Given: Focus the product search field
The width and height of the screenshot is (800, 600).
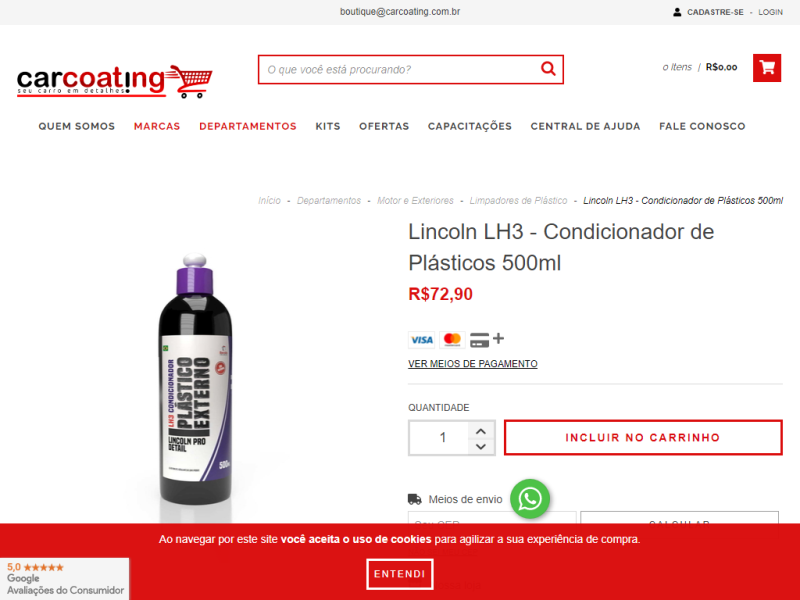Looking at the screenshot, I should (x=401, y=69).
